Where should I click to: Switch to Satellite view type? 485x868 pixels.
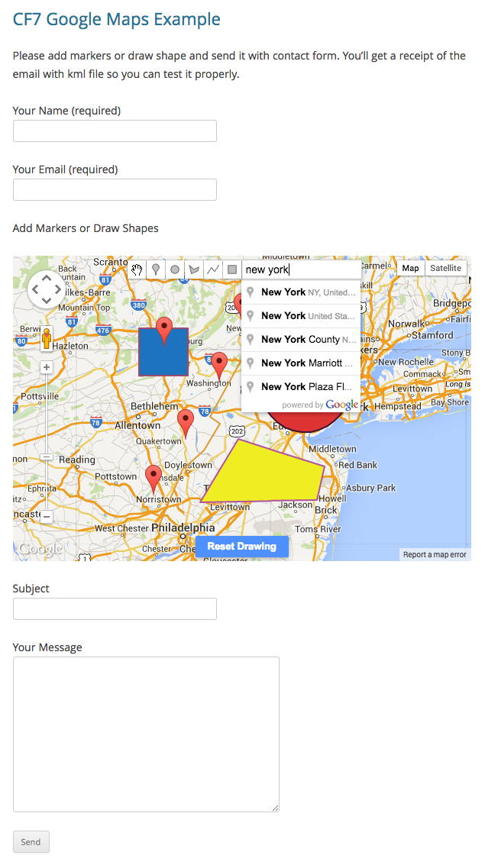click(x=445, y=268)
